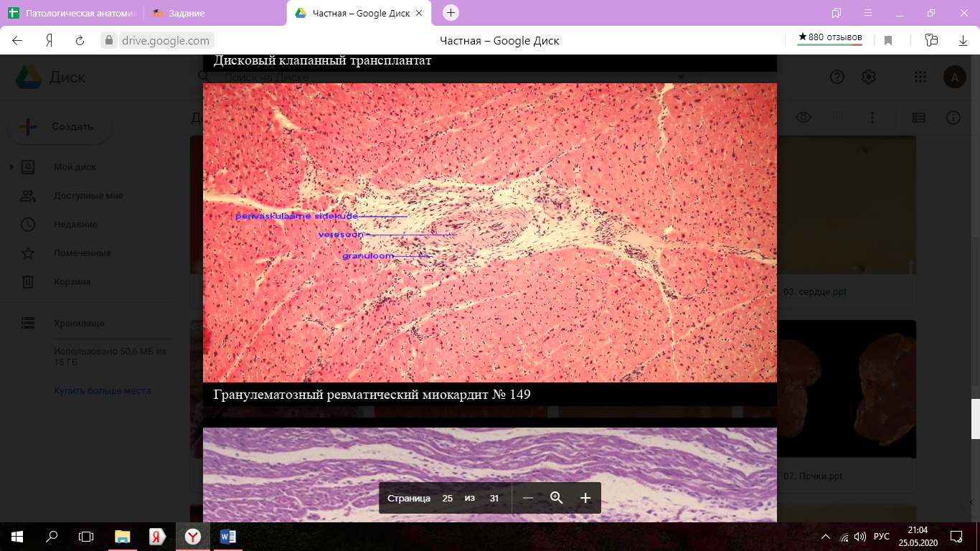980x551 pixels.
Task: Click Купить больше места link
Action: [102, 391]
